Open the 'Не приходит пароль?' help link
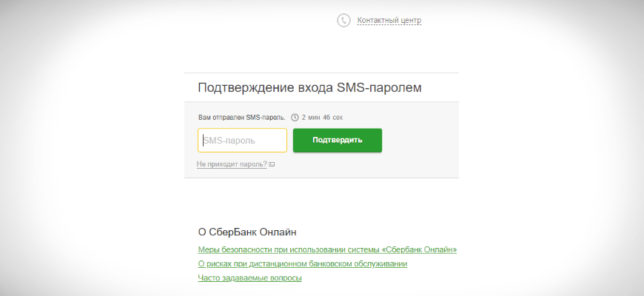644x296 pixels. coord(232,164)
